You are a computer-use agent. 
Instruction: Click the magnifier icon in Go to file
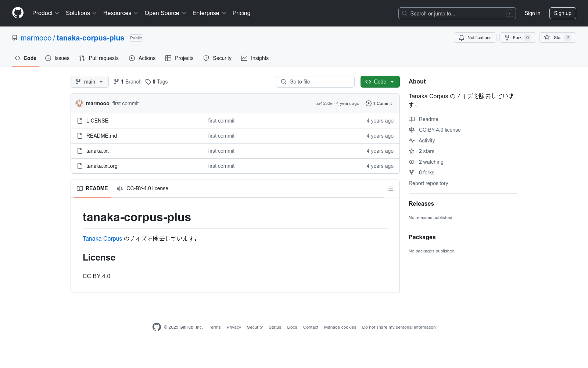pyautogui.click(x=284, y=82)
